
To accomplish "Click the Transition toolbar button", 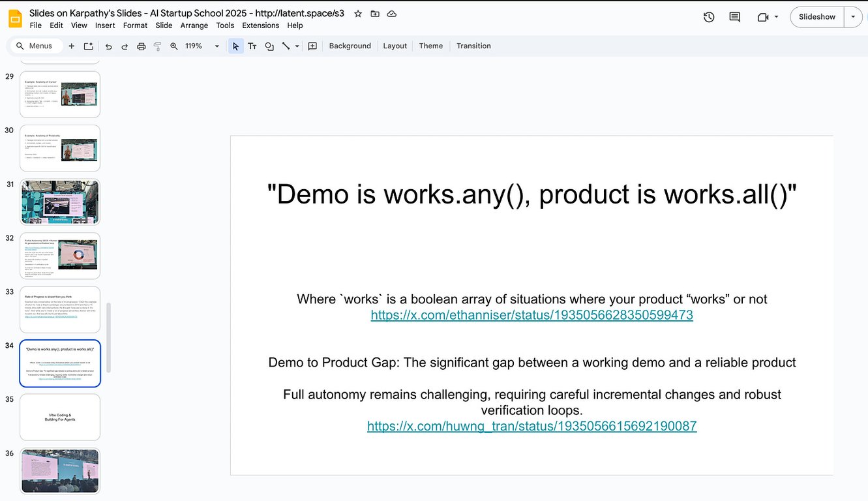I will tap(473, 46).
